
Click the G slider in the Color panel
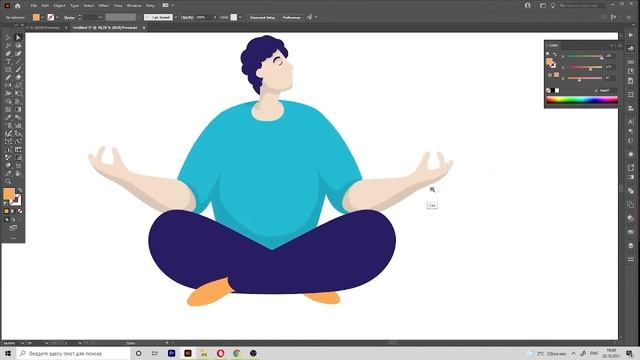[584, 67]
